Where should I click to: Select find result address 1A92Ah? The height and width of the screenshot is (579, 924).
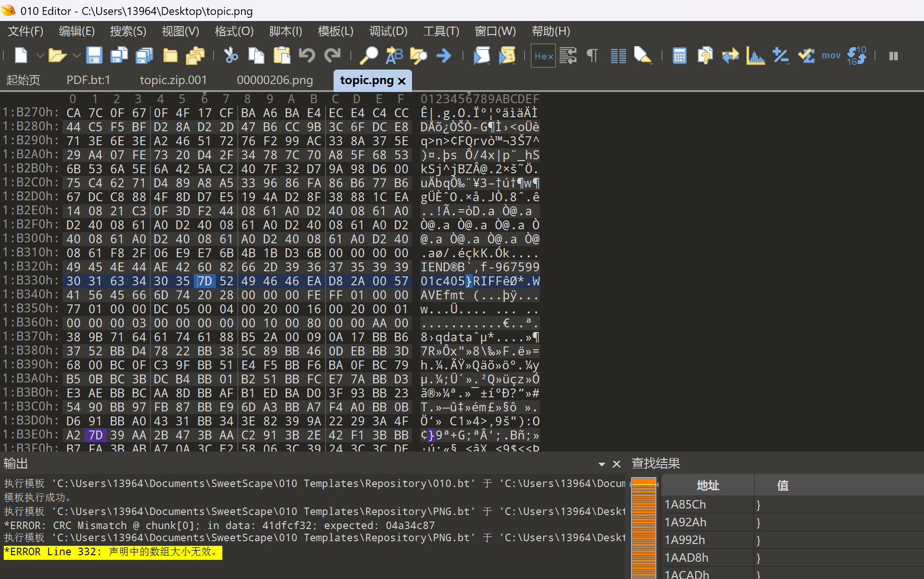(x=685, y=522)
